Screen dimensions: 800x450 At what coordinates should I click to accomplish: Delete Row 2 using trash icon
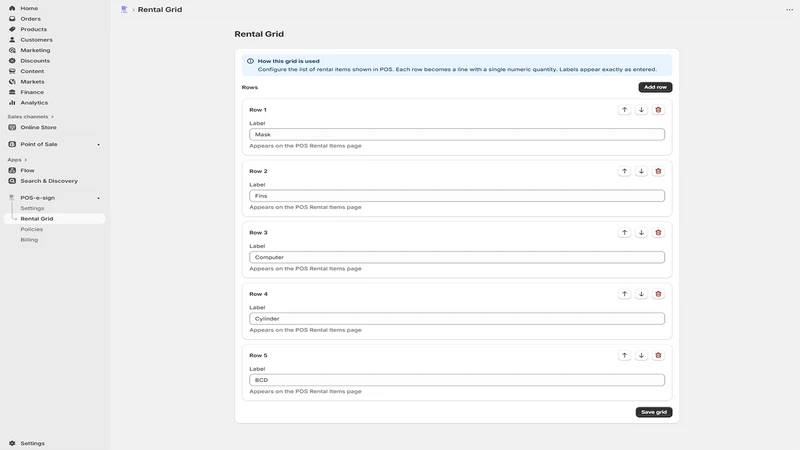(658, 171)
